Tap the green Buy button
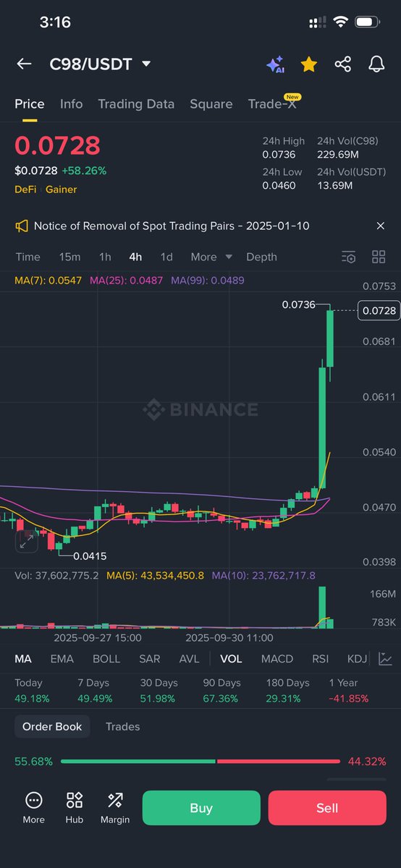 (201, 808)
